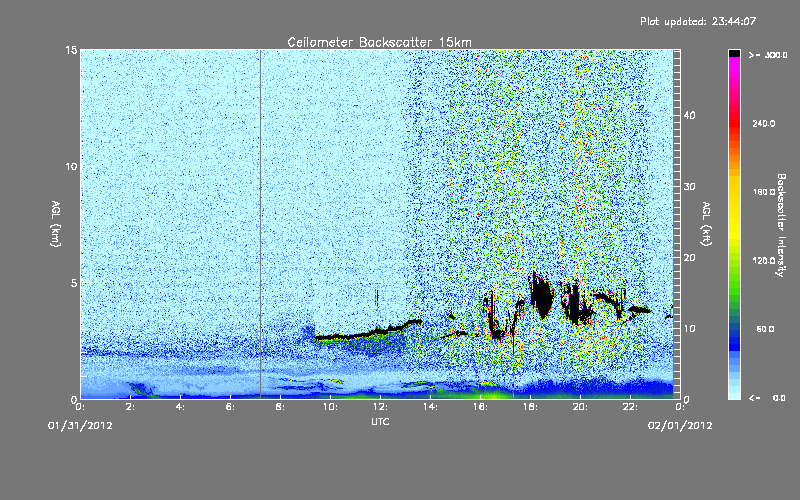The image size is (800, 500).
Task: Click the "60.0" colorbar value
Action: tap(765, 329)
